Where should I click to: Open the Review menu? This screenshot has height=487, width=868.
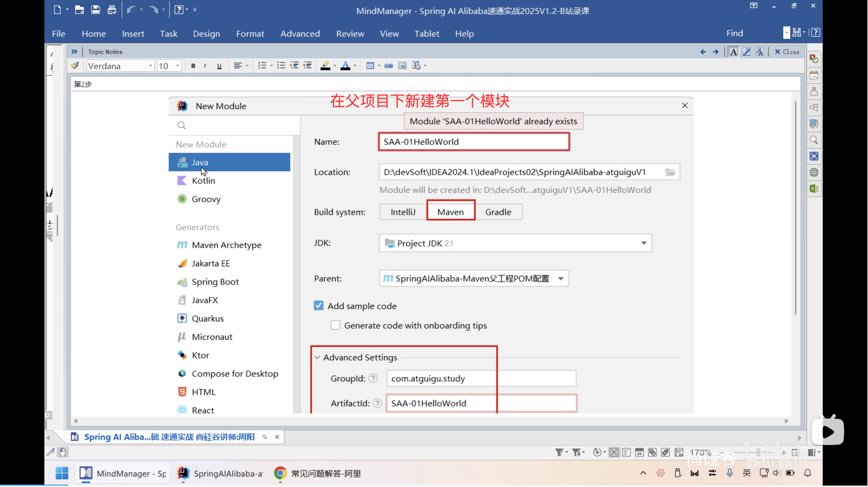350,34
